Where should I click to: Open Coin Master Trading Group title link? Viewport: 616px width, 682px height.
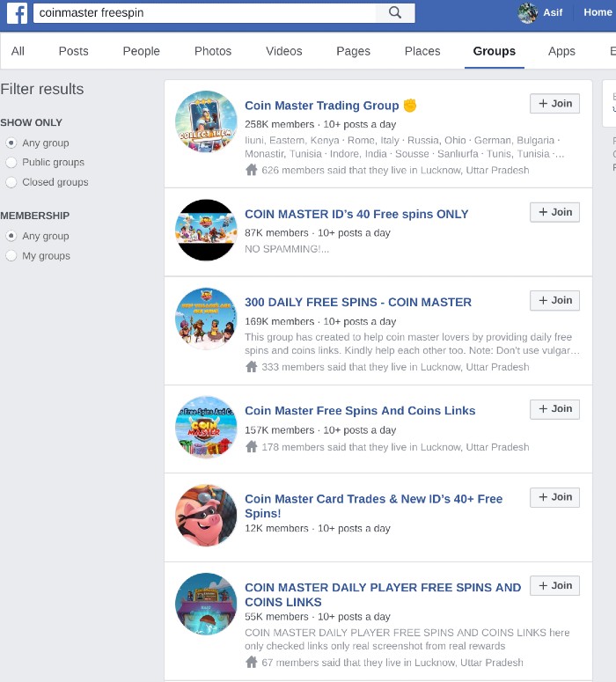[321, 106]
